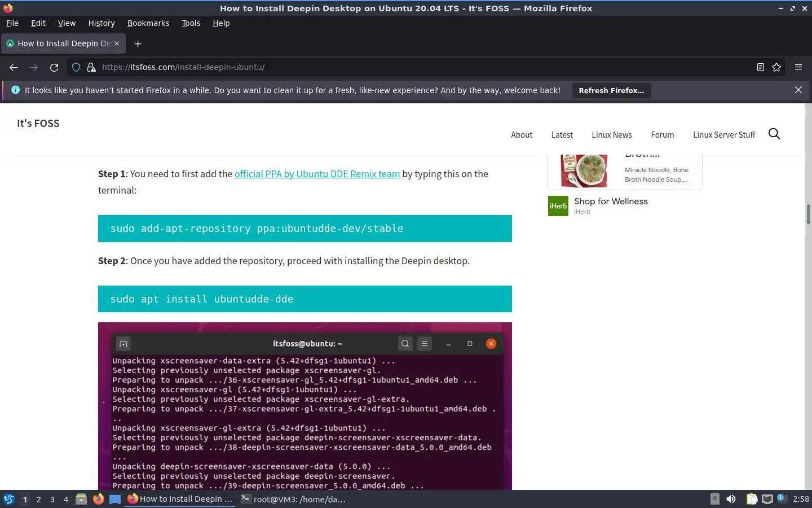
Task: Show site security padlock info
Action: pos(91,67)
